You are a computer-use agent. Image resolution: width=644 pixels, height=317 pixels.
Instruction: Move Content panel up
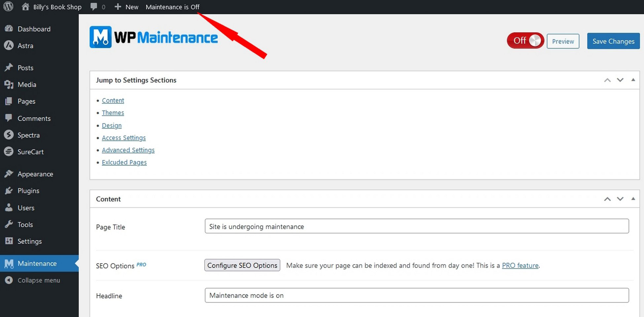tap(607, 199)
